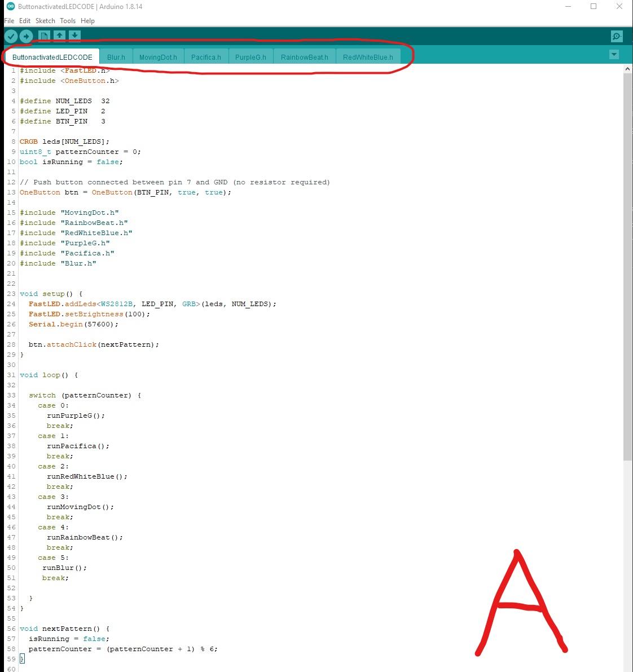The image size is (633, 672).
Task: Click the Open sketch icon
Action: coord(59,36)
